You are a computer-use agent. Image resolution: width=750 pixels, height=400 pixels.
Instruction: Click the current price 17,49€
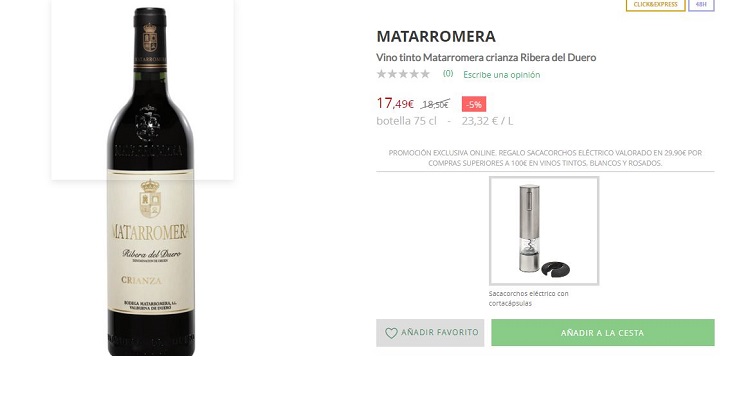395,103
